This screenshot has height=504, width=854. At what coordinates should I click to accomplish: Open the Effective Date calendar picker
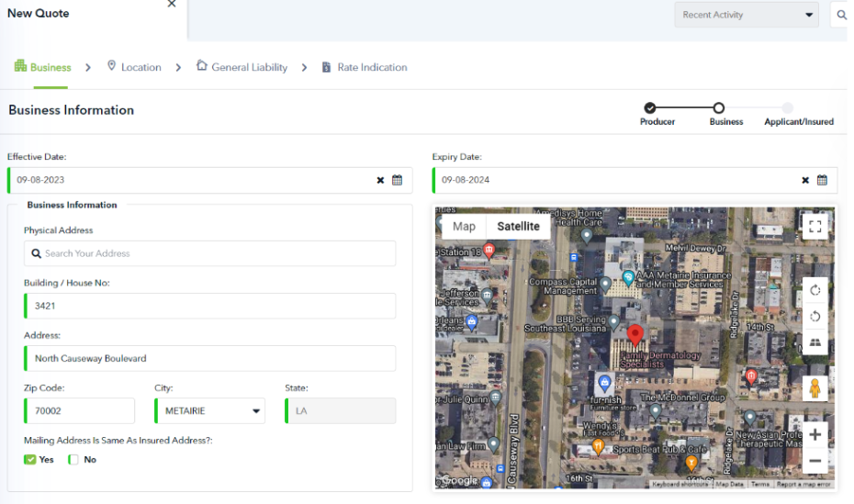[x=397, y=181]
